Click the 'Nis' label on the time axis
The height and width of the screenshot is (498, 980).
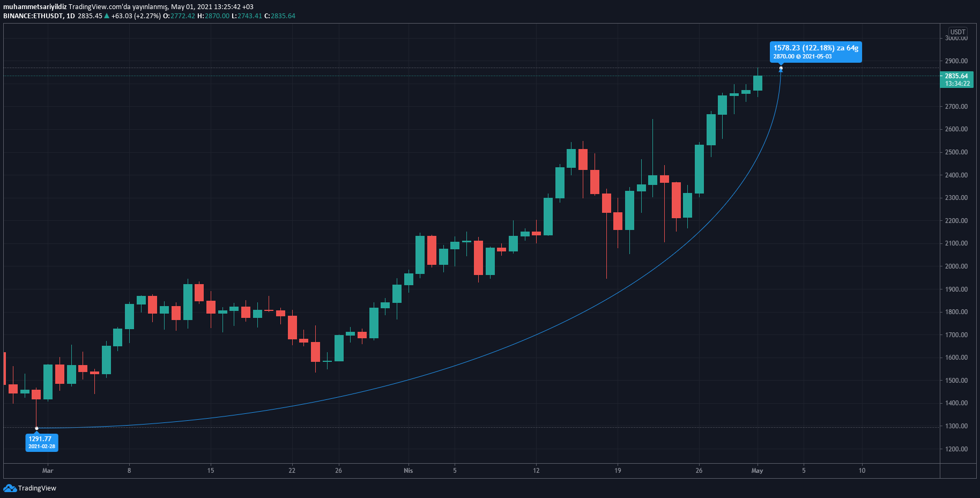[409, 471]
